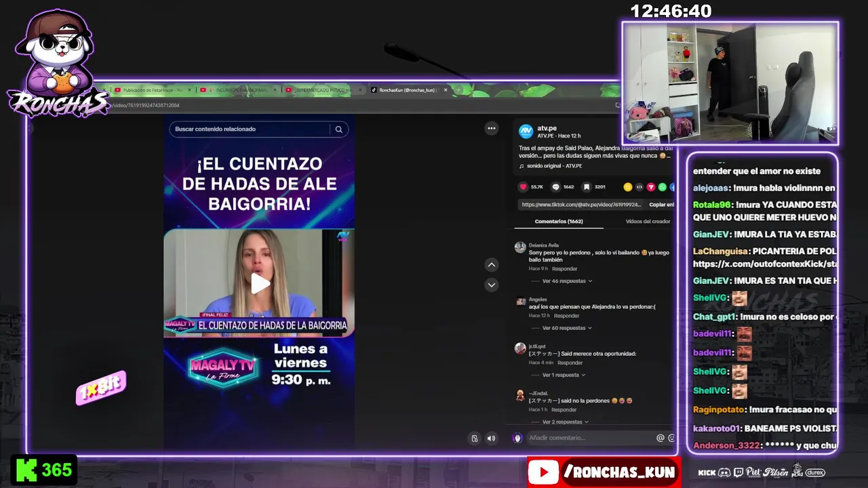Click the search magnifier icon
Image resolution: width=868 pixels, height=488 pixels.
coord(338,129)
